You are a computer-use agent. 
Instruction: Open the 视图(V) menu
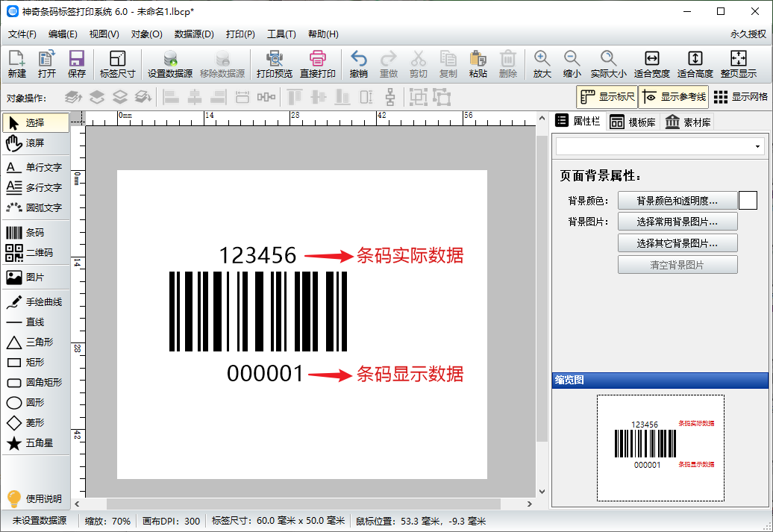[x=104, y=34]
